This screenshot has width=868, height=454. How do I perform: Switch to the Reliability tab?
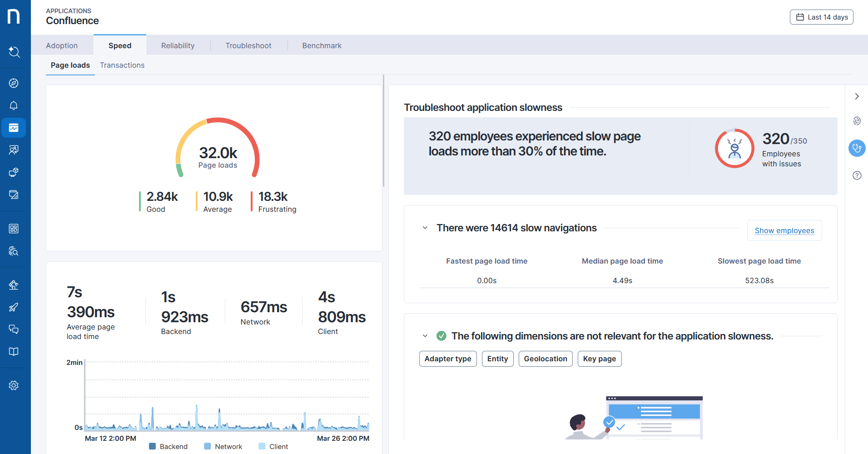tap(178, 45)
